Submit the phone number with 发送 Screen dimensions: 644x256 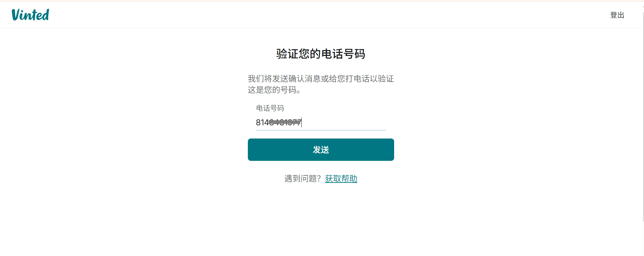click(321, 150)
